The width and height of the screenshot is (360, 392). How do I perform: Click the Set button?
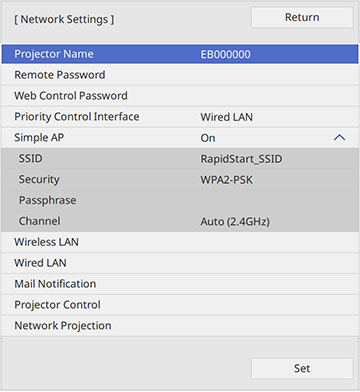(302, 368)
